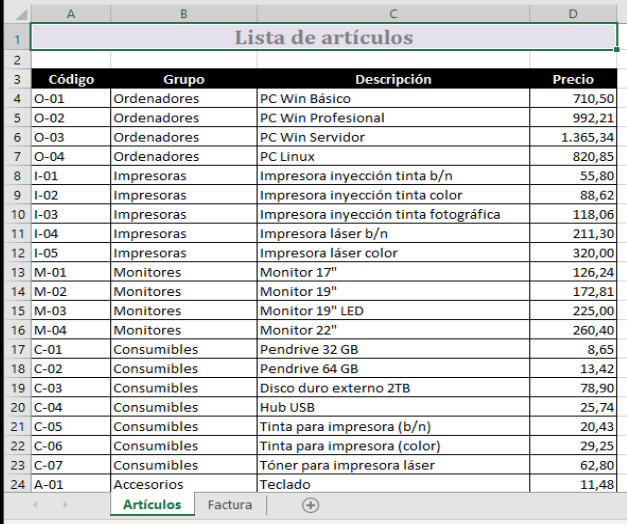Click the 'Lista de artículos' title cell

point(324,37)
